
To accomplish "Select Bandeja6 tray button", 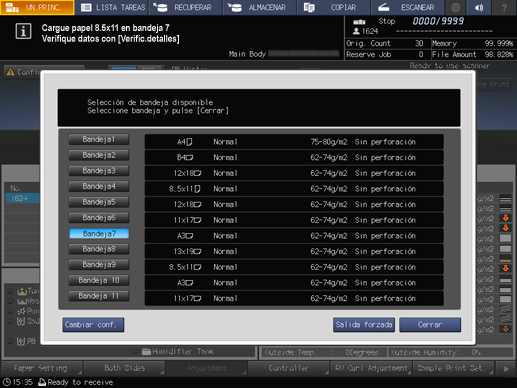I will 99,218.
